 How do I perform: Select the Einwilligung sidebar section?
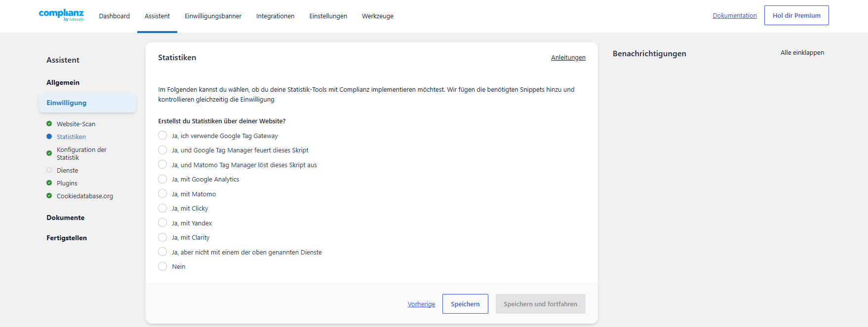87,103
